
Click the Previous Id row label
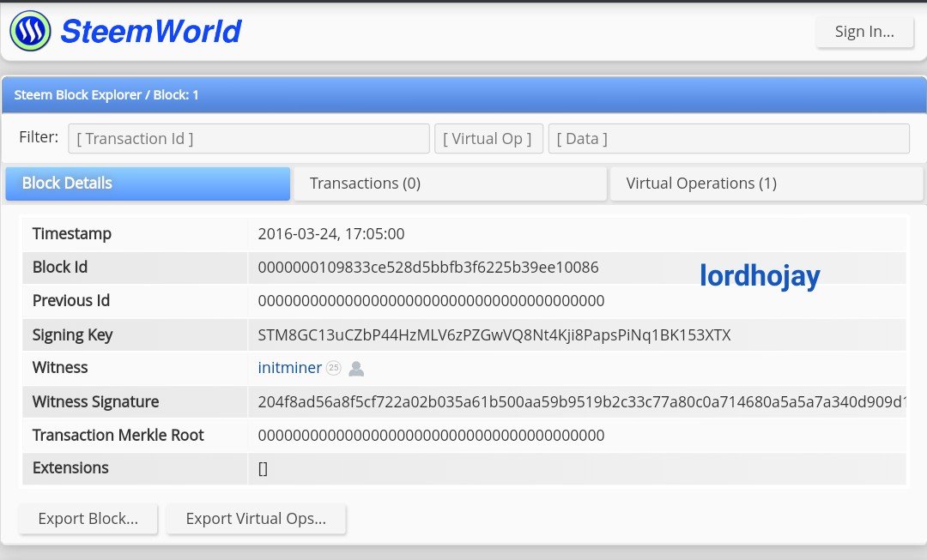pyautogui.click(x=71, y=301)
